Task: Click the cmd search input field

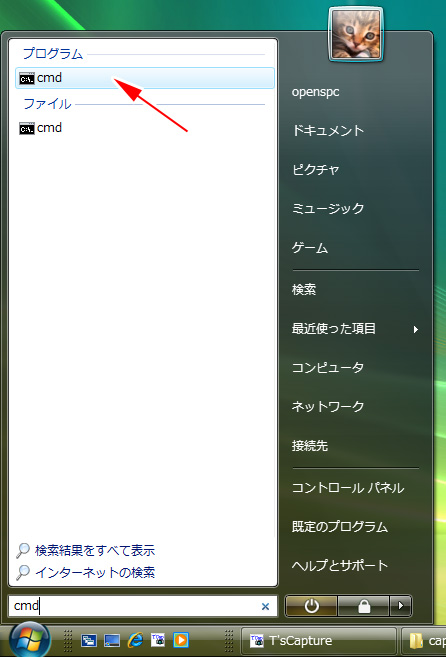Action: (x=143, y=606)
